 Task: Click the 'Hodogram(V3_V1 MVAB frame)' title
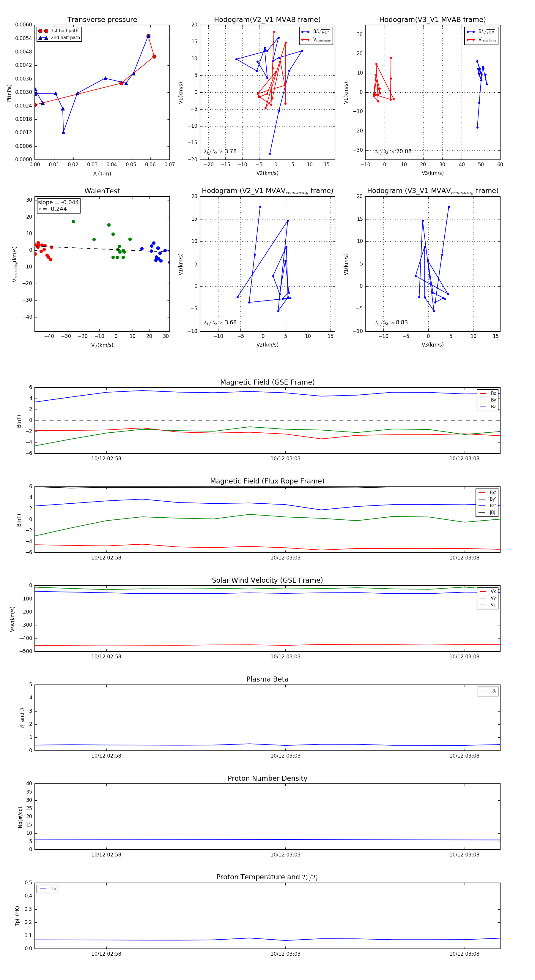(x=432, y=19)
